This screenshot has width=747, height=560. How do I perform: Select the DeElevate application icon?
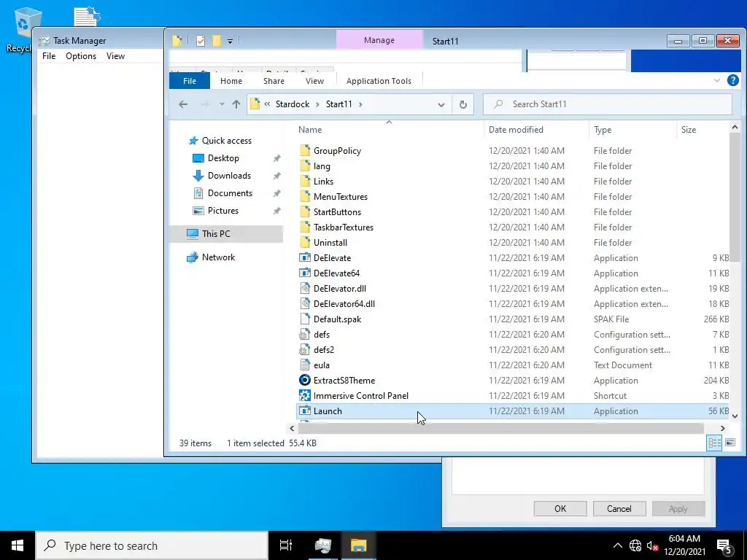305,257
